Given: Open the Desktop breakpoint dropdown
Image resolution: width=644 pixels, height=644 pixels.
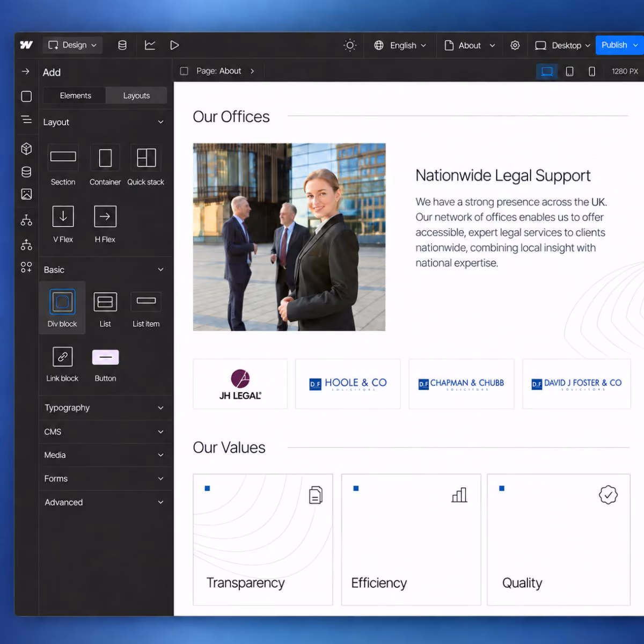Looking at the screenshot, I should pos(562,45).
